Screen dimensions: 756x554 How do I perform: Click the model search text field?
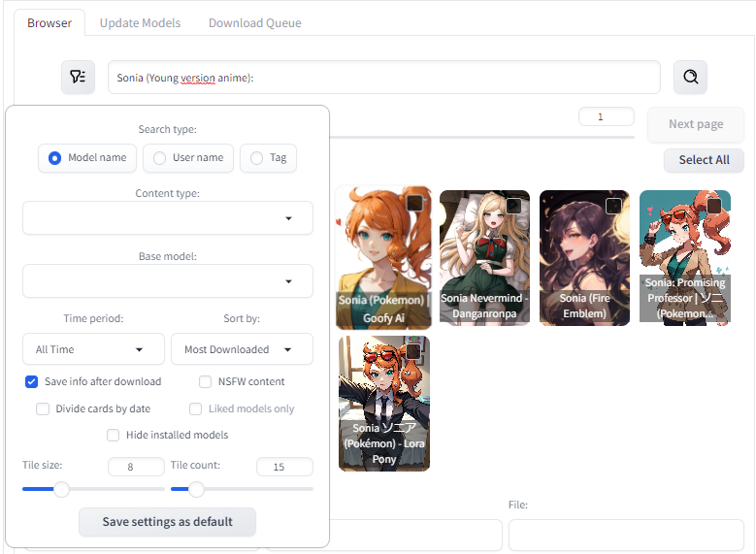click(383, 78)
